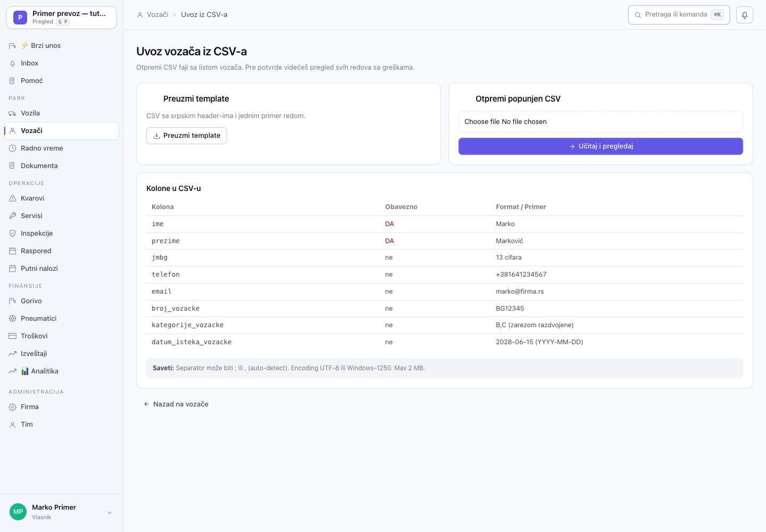Focus the Pretraga ili komanda search box

(679, 15)
